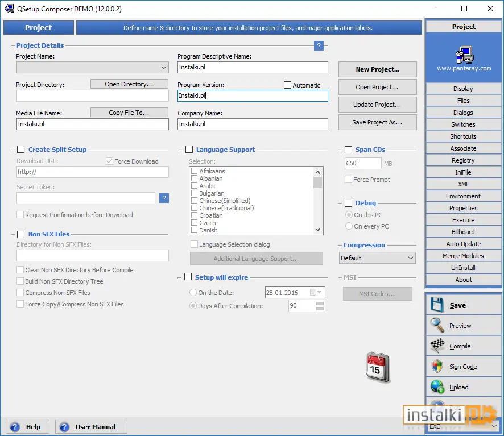Click the Secret Token help question icon
This screenshot has width=504, height=436.
coord(164,198)
